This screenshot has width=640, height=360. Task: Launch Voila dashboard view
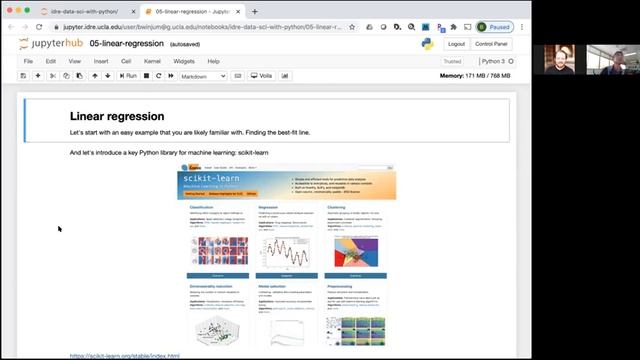tap(261, 76)
